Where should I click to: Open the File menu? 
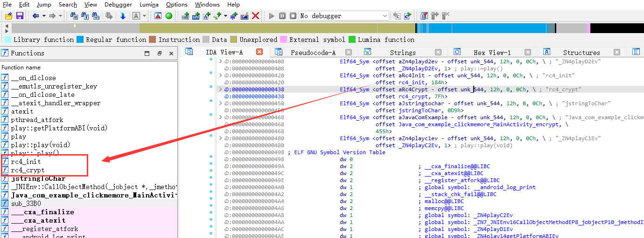7,4
